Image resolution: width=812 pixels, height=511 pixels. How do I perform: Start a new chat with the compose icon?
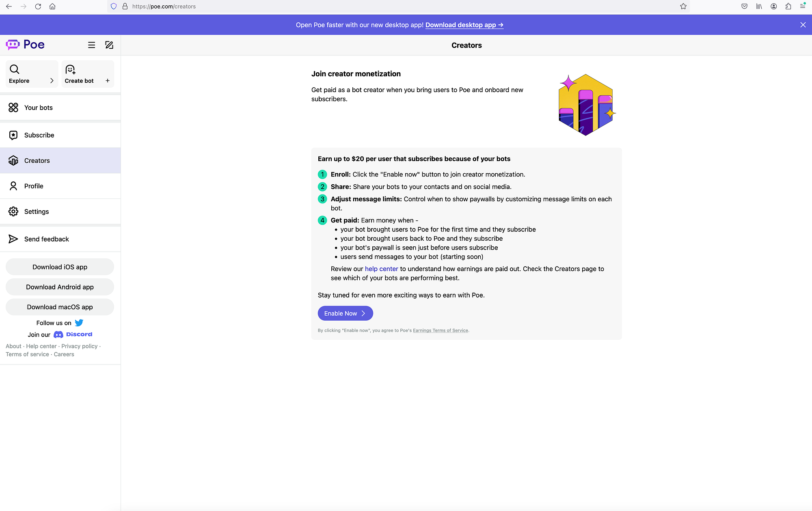(x=109, y=45)
